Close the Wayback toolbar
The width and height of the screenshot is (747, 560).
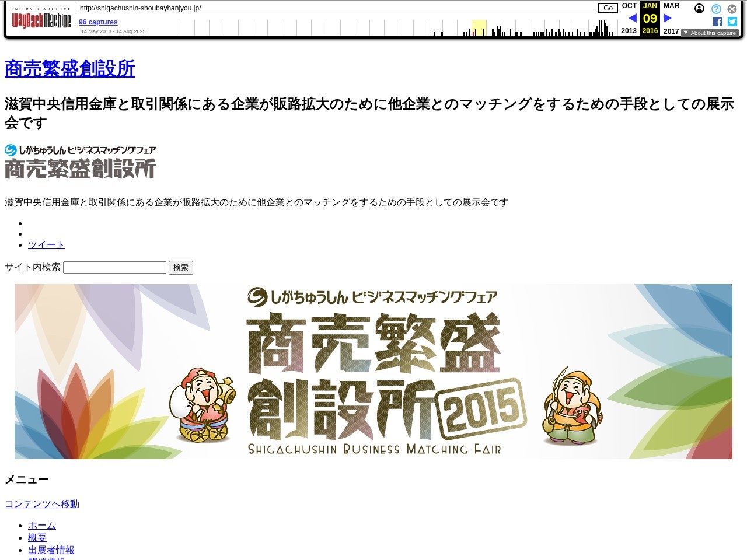click(x=732, y=9)
